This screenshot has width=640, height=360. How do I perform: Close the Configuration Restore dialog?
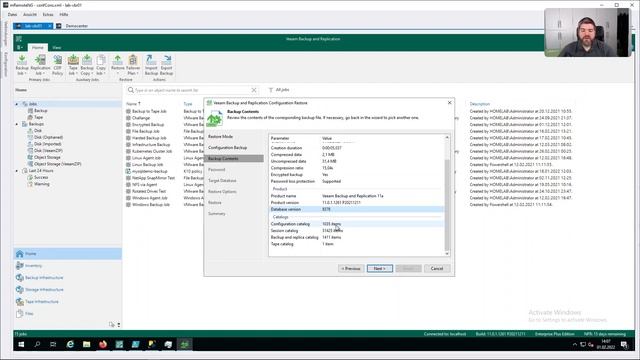click(449, 103)
